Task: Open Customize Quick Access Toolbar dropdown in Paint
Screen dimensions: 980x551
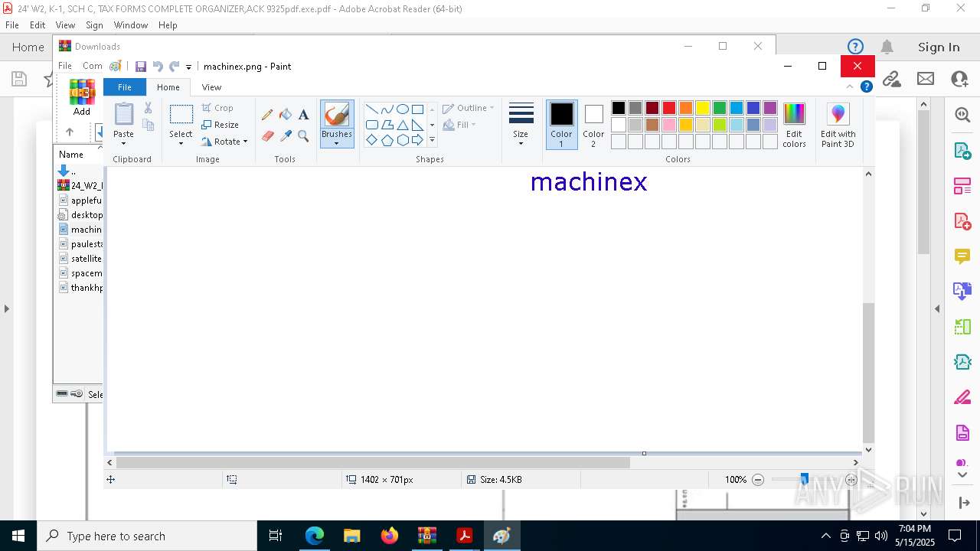Action: 188,67
